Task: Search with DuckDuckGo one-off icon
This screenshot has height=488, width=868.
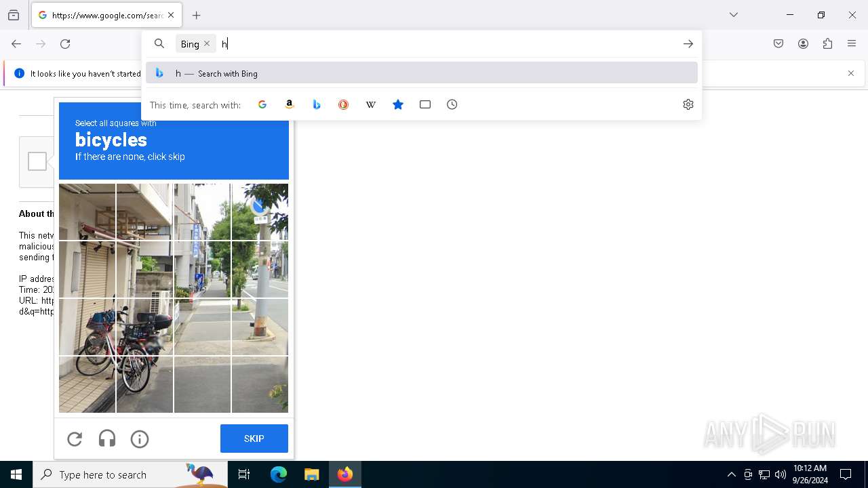Action: 344,104
